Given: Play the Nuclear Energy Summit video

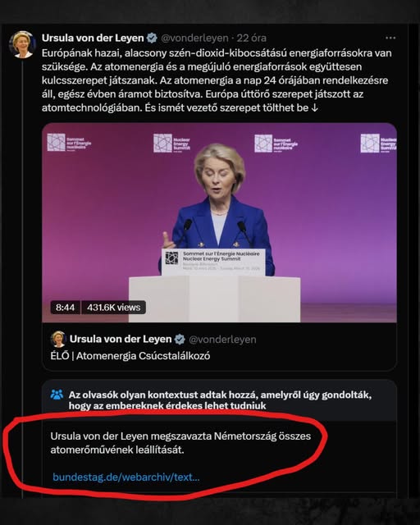Looking at the screenshot, I should click(219, 222).
